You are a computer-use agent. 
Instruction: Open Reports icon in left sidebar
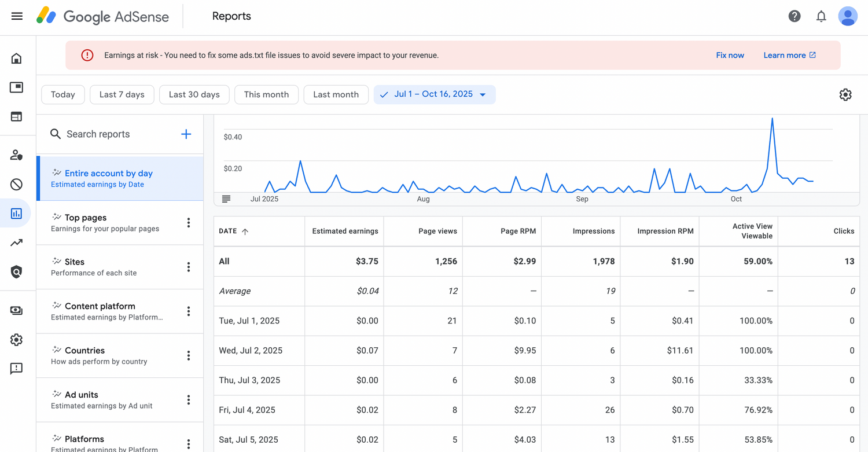(x=16, y=214)
